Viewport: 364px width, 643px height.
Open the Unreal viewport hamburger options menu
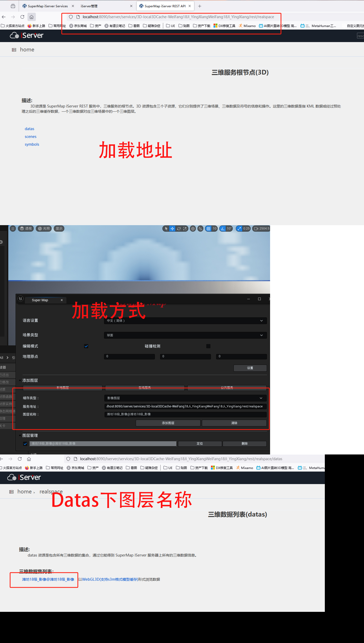pyautogui.click(x=13, y=229)
